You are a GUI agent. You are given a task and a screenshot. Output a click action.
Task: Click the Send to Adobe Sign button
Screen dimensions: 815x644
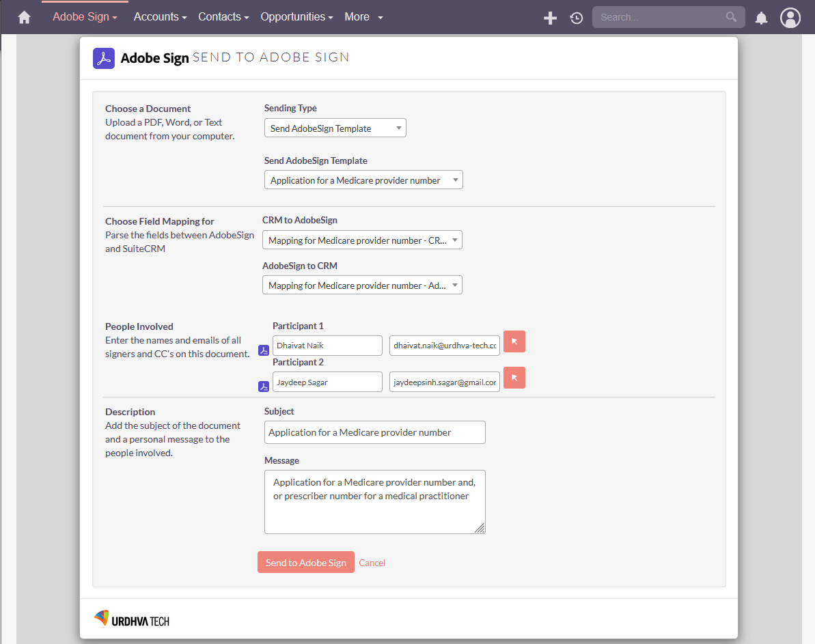tap(305, 562)
